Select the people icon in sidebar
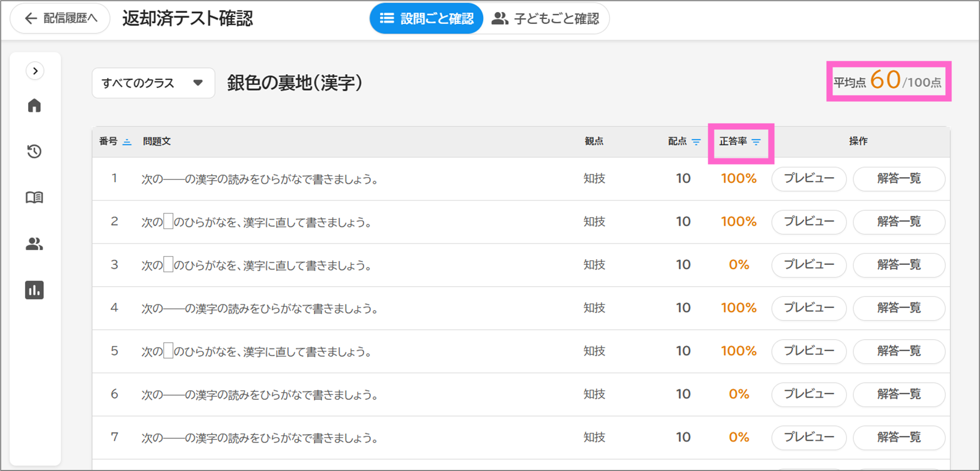The height and width of the screenshot is (471, 980). coord(34,244)
